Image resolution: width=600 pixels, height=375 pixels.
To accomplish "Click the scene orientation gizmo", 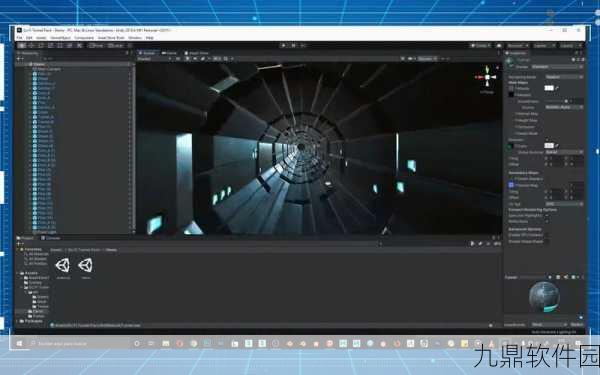I will click(x=487, y=78).
